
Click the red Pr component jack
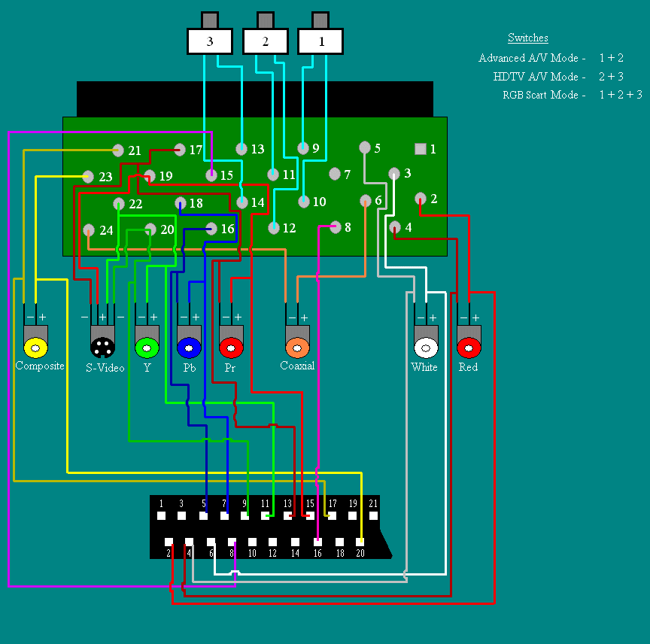(231, 347)
